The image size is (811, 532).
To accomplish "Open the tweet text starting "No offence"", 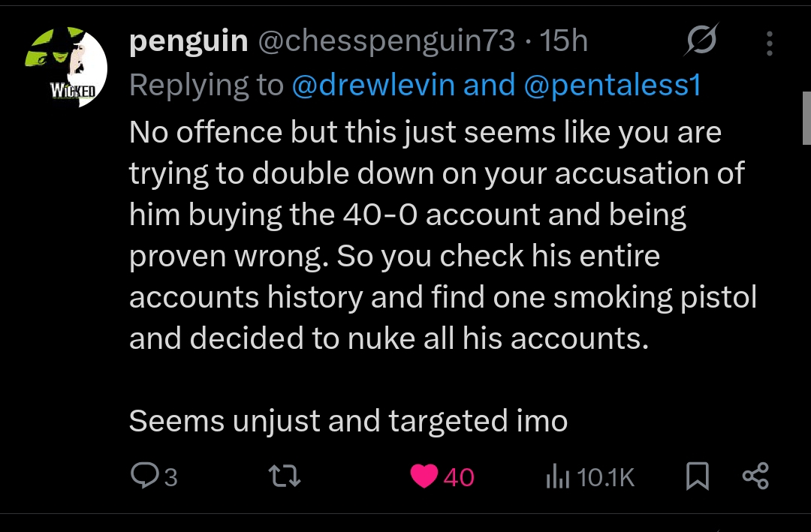I will coord(425,134).
